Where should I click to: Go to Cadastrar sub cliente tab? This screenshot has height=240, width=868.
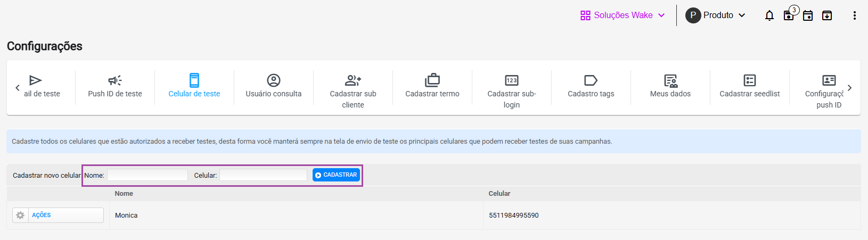353,91
